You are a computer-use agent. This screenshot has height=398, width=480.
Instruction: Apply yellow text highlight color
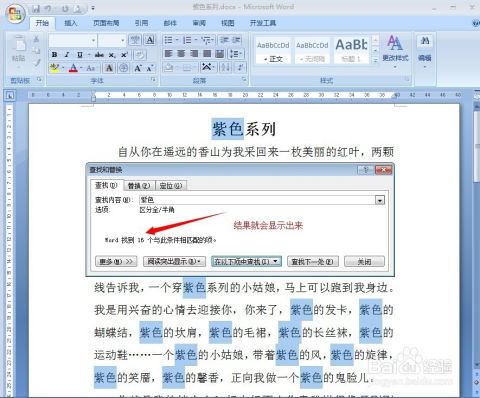click(x=55, y=68)
